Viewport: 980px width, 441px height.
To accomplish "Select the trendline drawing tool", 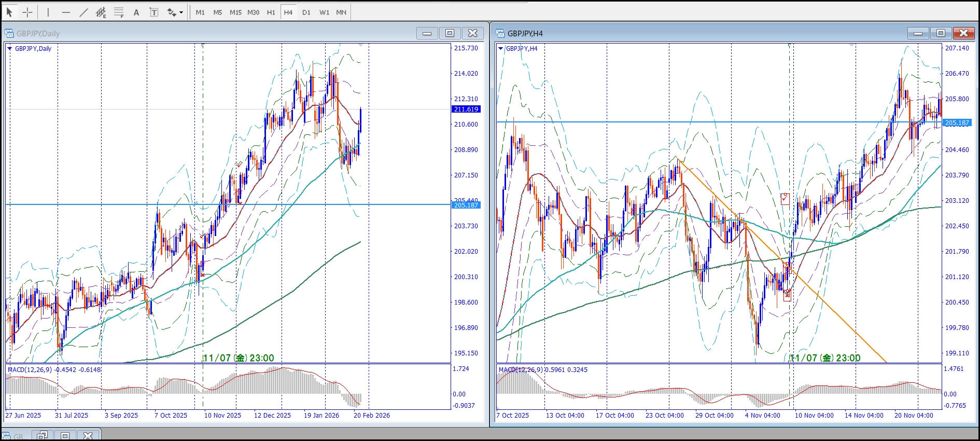I will tap(83, 12).
